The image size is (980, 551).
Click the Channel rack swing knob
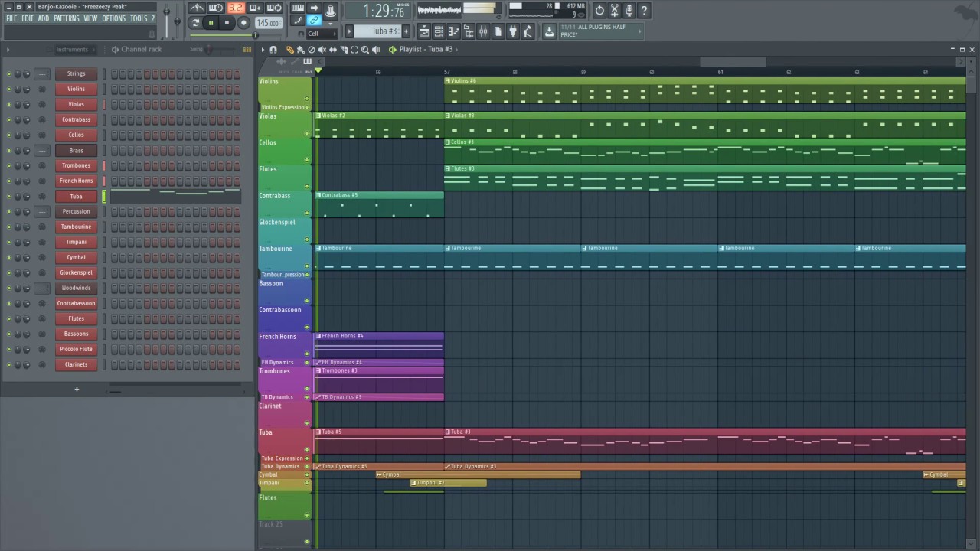pos(208,49)
